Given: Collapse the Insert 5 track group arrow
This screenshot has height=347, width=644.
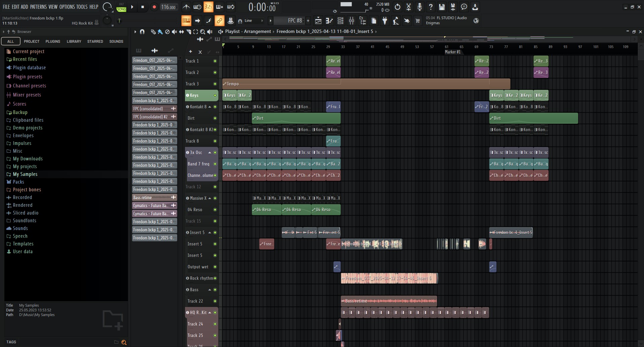Looking at the screenshot, I should [210, 233].
